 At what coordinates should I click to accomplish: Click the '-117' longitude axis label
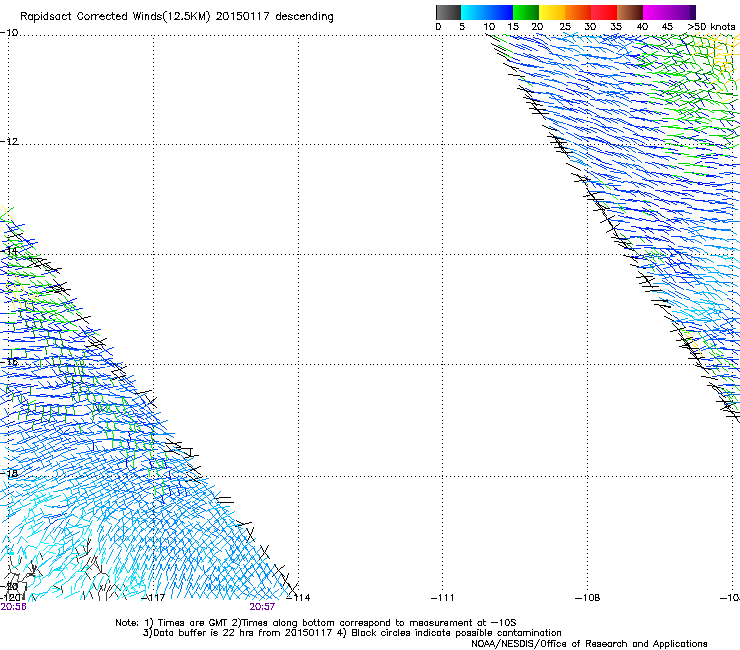(x=153, y=598)
